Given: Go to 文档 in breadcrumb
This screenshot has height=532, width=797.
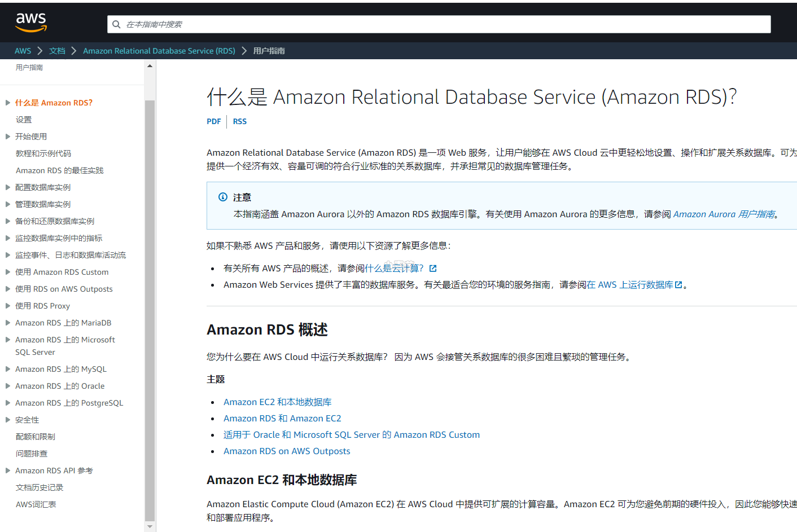Looking at the screenshot, I should pyautogui.click(x=57, y=51).
